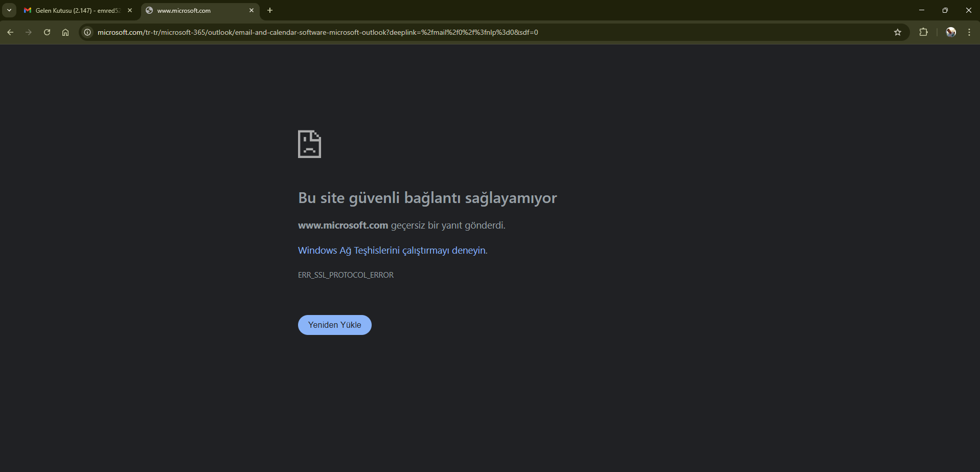Open a new tab with plus icon
The width and height of the screenshot is (980, 472).
coord(270,10)
